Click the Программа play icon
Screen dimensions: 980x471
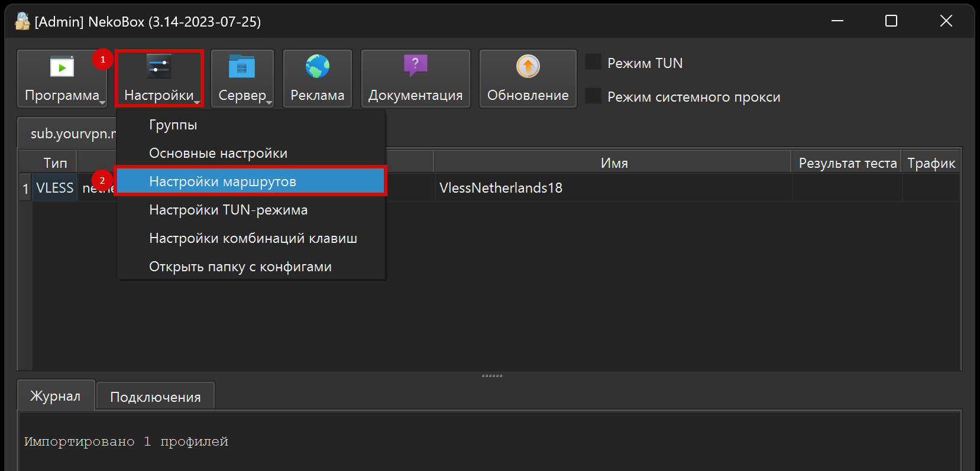[62, 67]
